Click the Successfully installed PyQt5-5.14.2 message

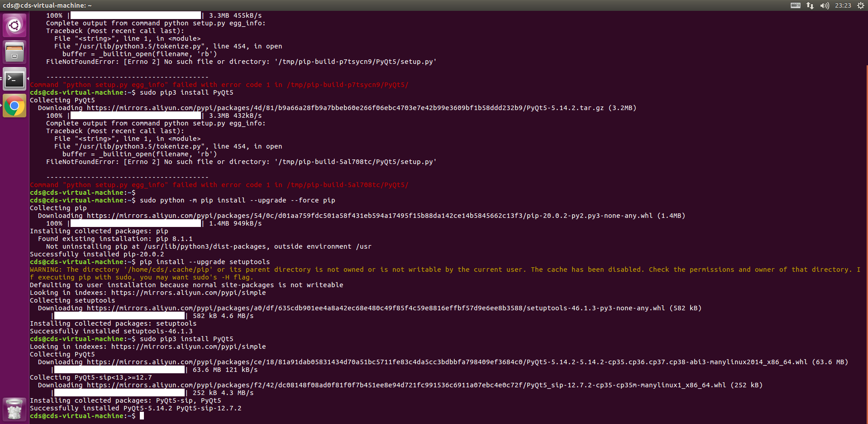tap(136, 408)
